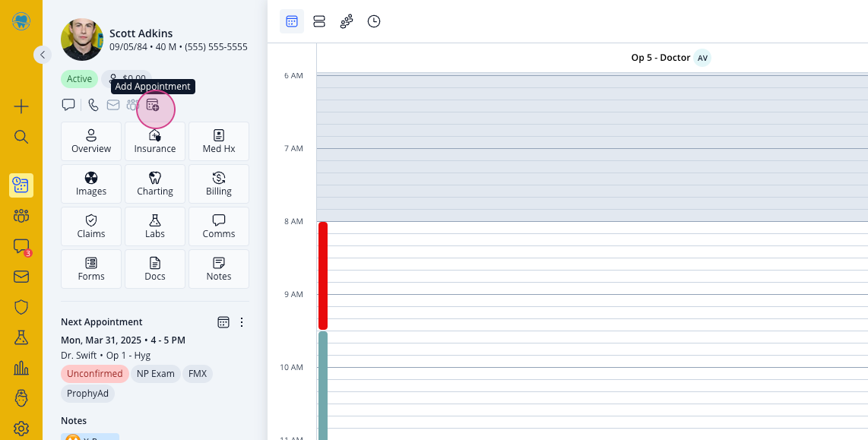The height and width of the screenshot is (440, 868).
Task: Open the Docs tile
Action: 155,270
